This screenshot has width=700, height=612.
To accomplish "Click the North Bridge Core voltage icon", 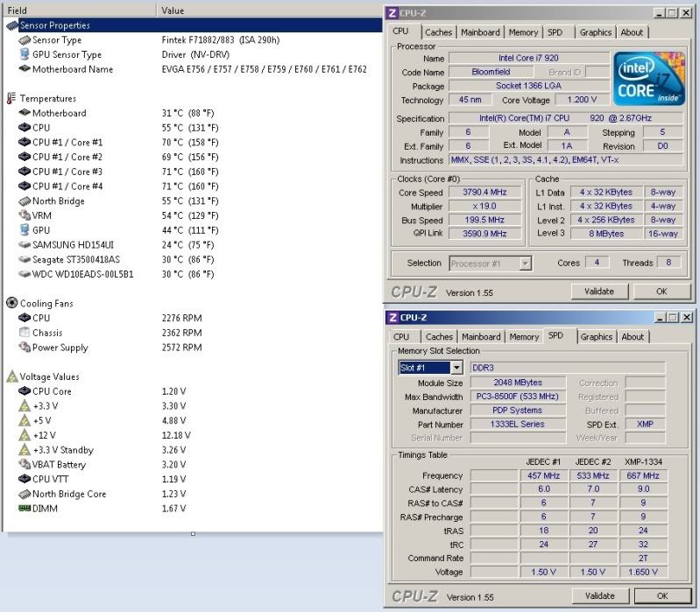I will [x=25, y=494].
